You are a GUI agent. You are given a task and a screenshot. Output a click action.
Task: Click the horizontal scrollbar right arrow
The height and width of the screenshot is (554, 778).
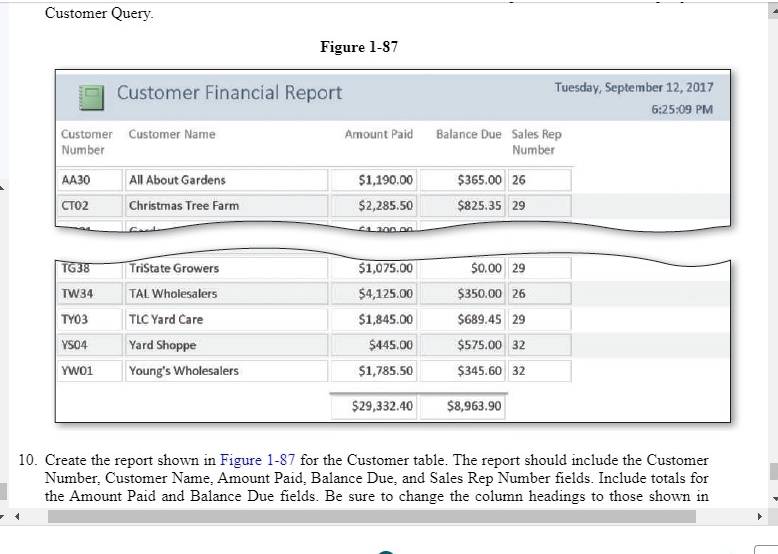coord(759,516)
